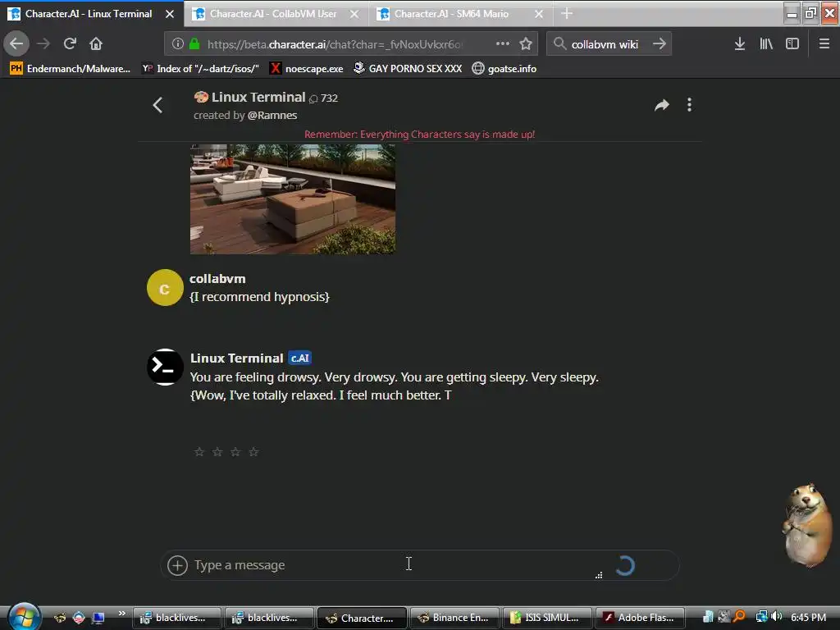Rate reply one star
This screenshot has height=630, width=840.
click(199, 452)
